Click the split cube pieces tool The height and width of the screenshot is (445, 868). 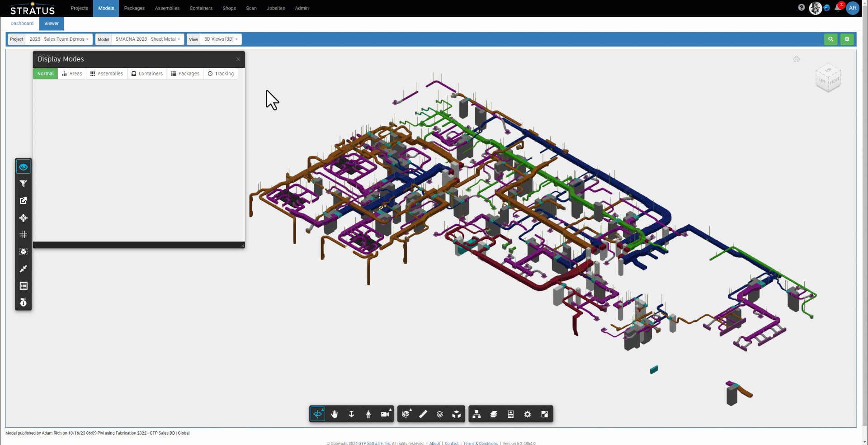click(x=457, y=414)
